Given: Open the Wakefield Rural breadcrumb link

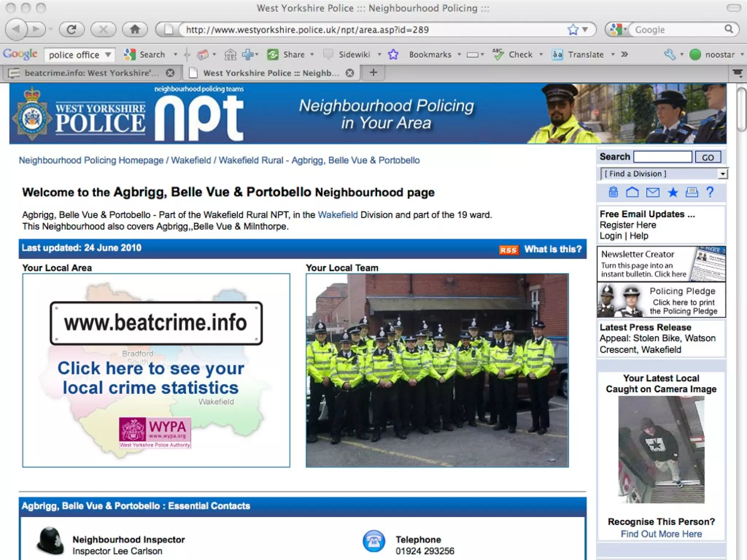Looking at the screenshot, I should tap(251, 160).
